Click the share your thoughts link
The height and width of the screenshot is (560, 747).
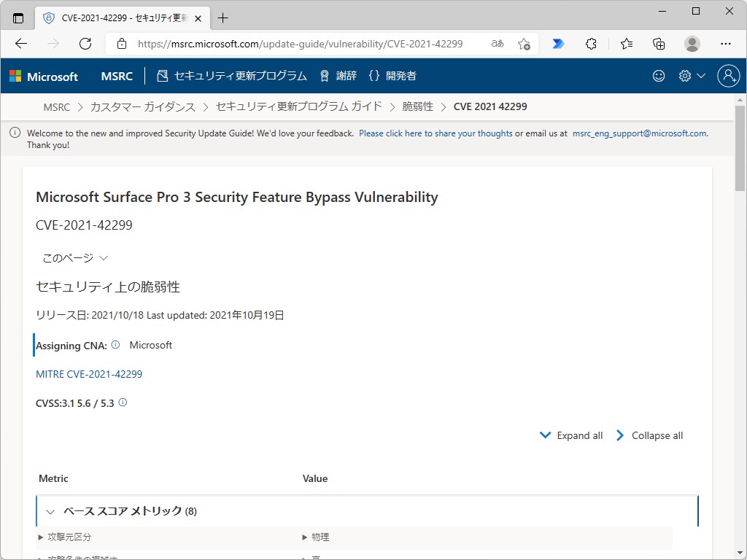click(436, 133)
